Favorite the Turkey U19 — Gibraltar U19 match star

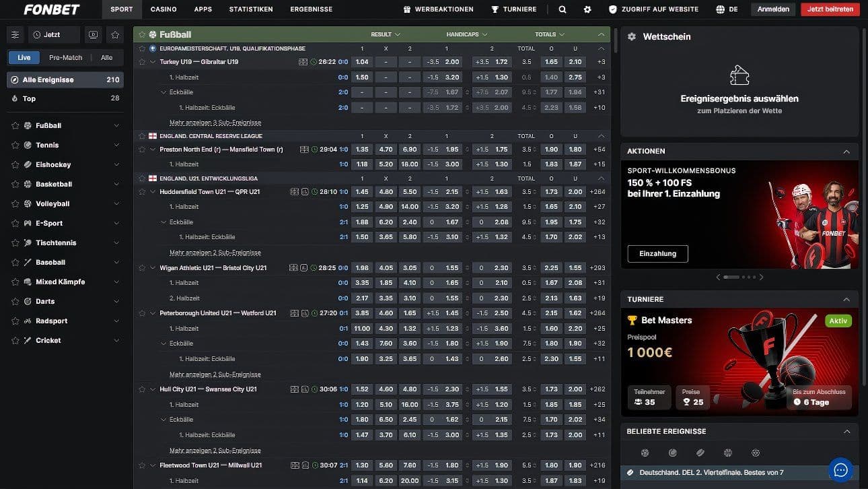point(141,61)
